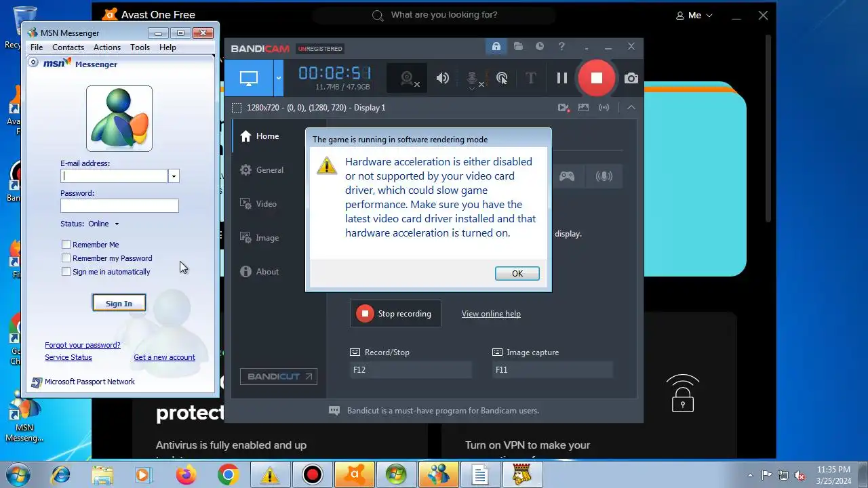This screenshot has height=488, width=868.
Task: Click the recording target selection rectangle icon
Action: (x=236, y=108)
